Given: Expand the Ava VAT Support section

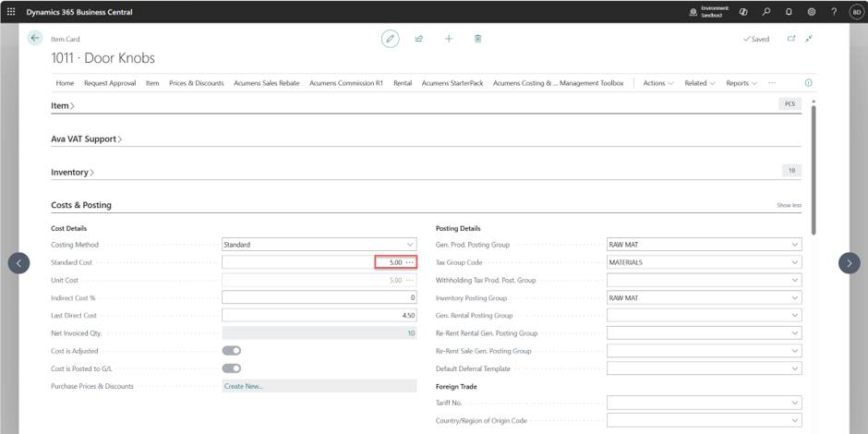Looking at the screenshot, I should [87, 139].
